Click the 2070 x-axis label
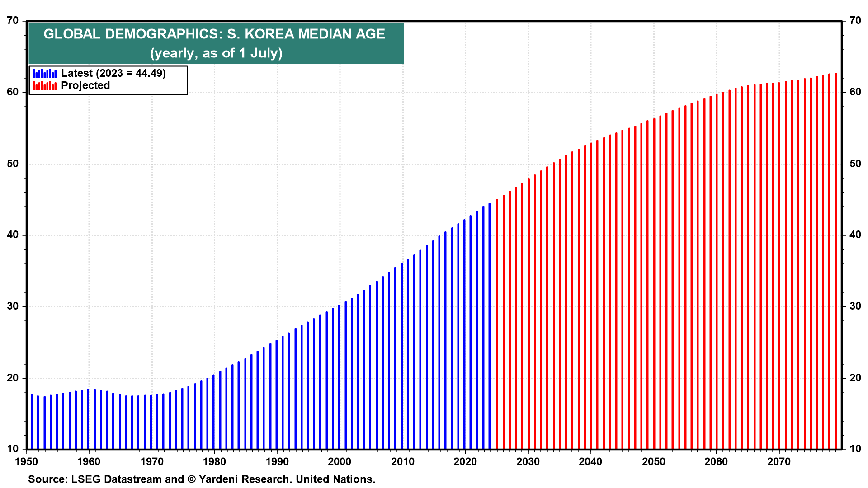This screenshot has height=488, width=868. click(779, 462)
